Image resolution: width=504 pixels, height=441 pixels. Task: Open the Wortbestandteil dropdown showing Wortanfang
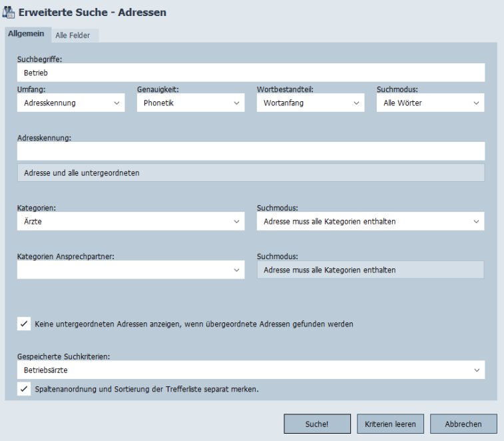pos(310,103)
